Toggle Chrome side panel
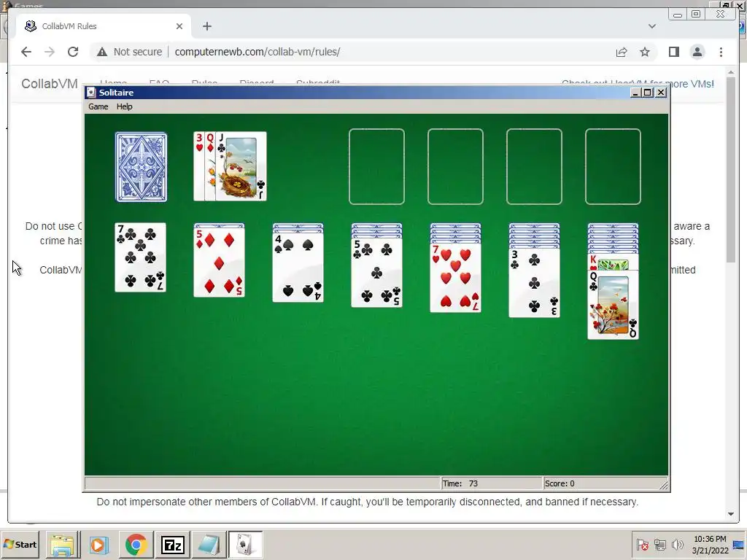The width and height of the screenshot is (747, 560). pyautogui.click(x=673, y=52)
